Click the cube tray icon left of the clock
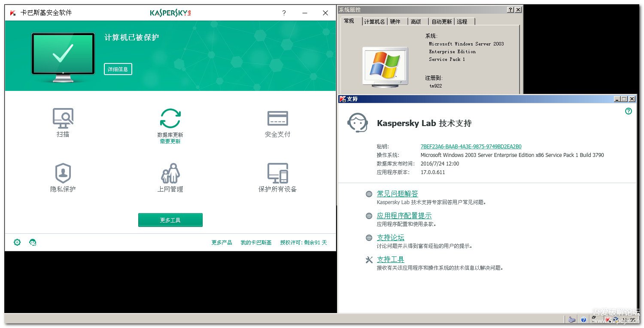The width and height of the screenshot is (644, 328). pos(615,319)
